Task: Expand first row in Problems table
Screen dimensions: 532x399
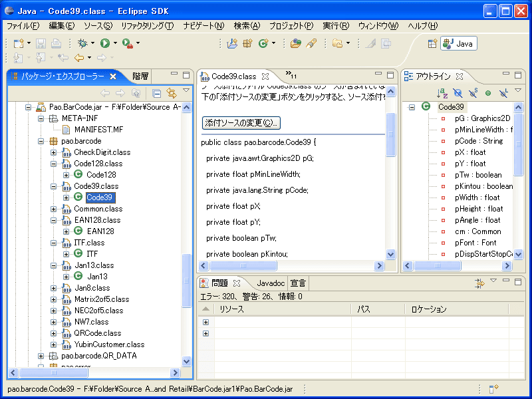Action: [206, 323]
